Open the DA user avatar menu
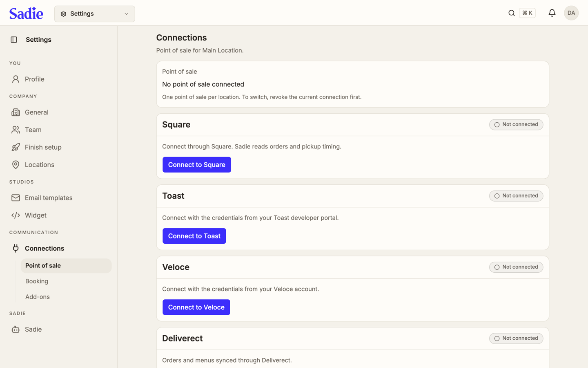The image size is (588, 368). 571,13
